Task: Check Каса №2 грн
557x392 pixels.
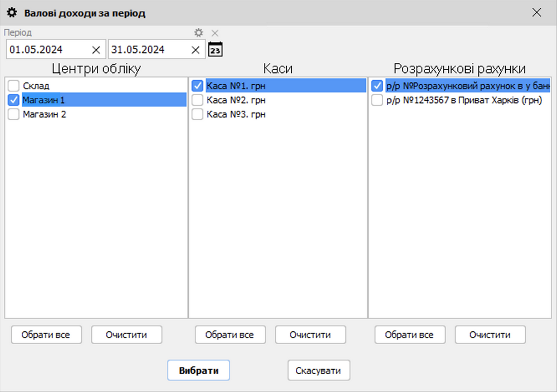Action: 197,100
